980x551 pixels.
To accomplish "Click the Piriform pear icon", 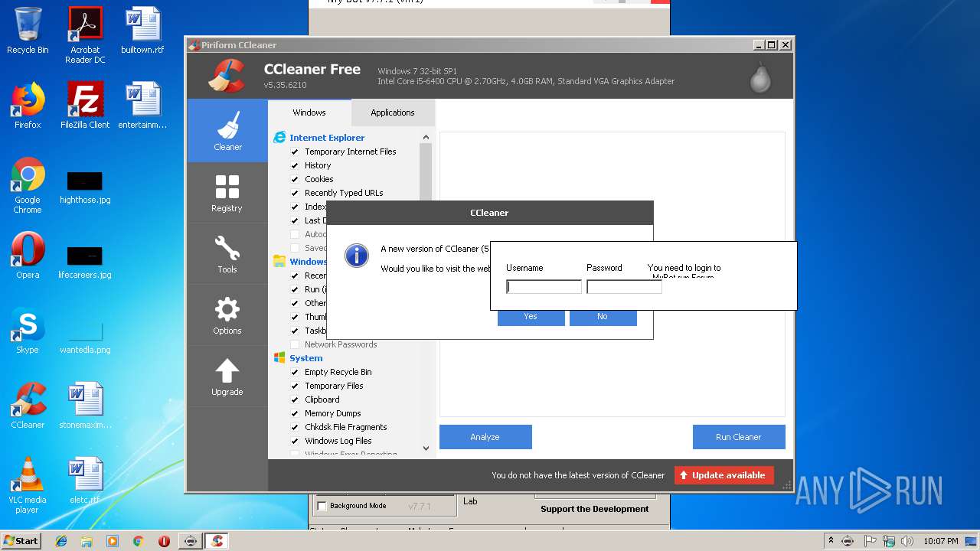I will (x=759, y=77).
